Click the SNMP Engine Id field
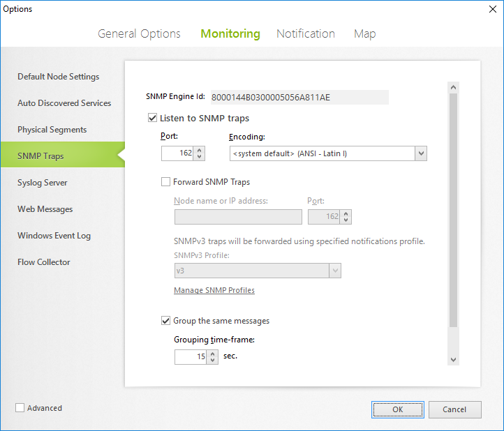 pos(299,98)
